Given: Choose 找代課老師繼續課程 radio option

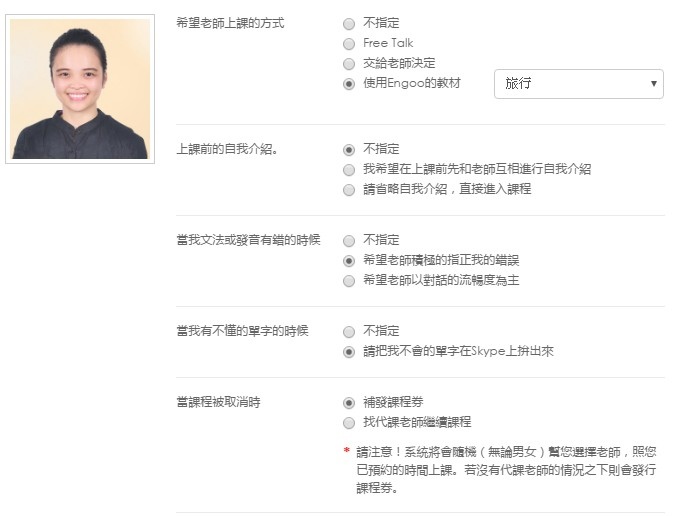Looking at the screenshot, I should (x=349, y=423).
